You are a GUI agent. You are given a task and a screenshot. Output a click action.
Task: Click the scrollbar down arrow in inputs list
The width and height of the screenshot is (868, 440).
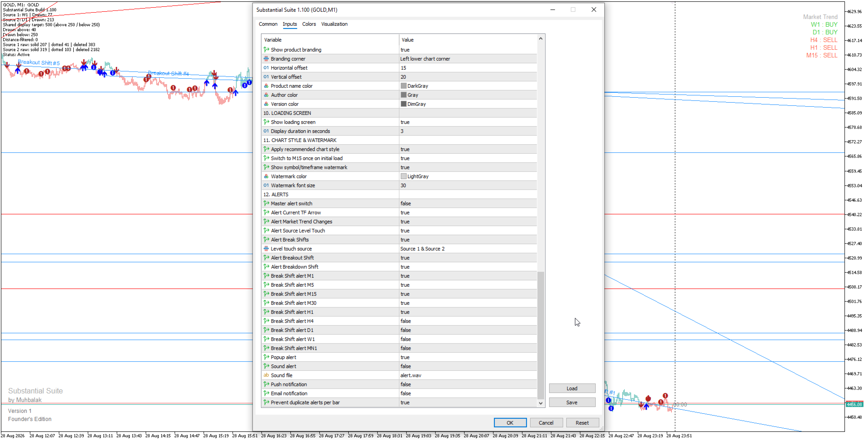[541, 403]
